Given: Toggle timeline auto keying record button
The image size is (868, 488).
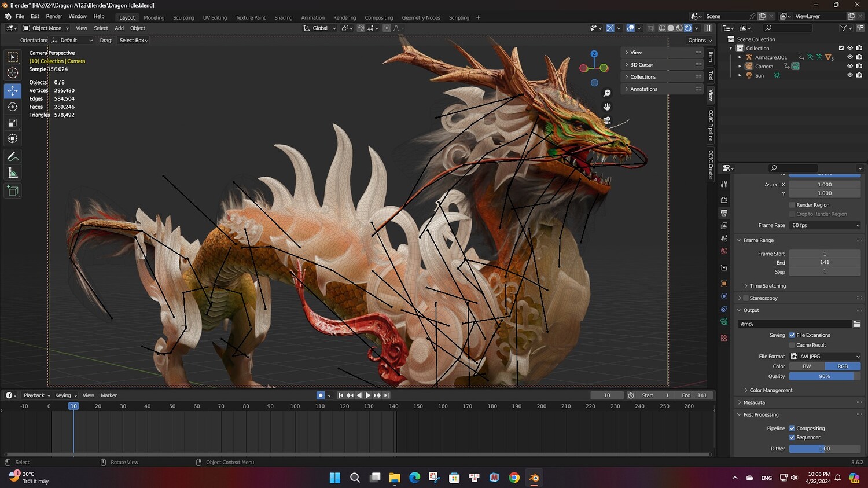Looking at the screenshot, I should coord(321,395).
